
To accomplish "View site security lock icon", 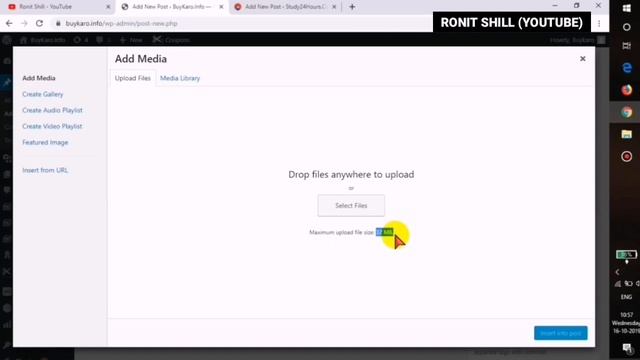I will (x=58, y=24).
